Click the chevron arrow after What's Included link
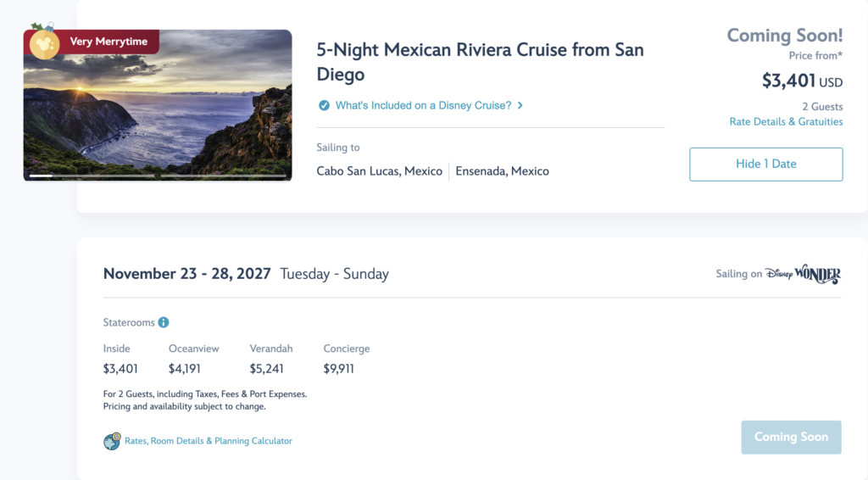 click(520, 105)
